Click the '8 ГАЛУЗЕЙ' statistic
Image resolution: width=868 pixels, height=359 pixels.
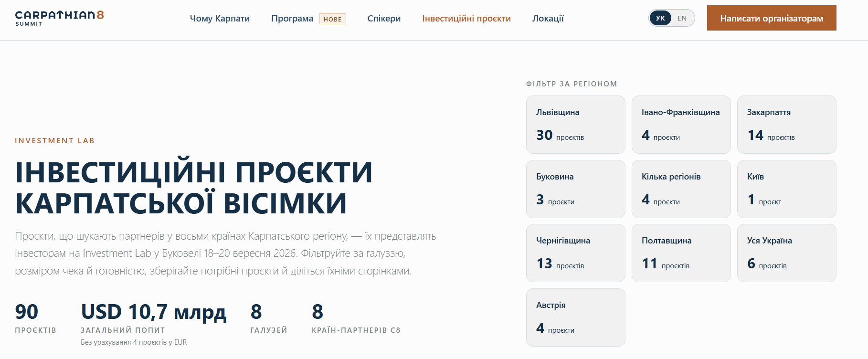[x=269, y=318]
